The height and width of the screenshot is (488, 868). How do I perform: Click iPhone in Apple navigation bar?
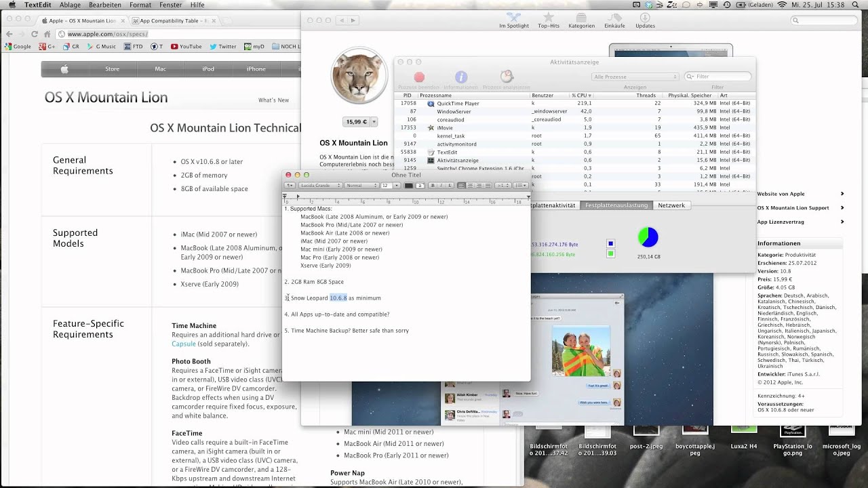click(256, 68)
